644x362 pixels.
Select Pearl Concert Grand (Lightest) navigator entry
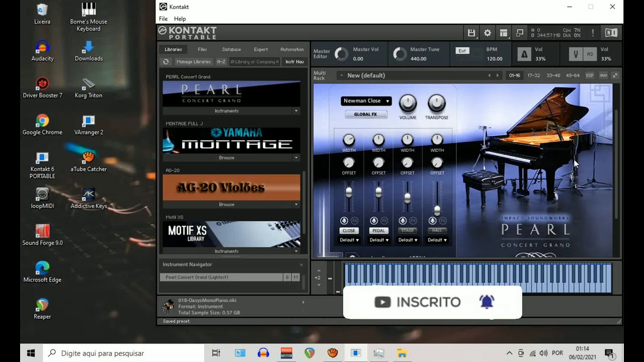coord(221,277)
